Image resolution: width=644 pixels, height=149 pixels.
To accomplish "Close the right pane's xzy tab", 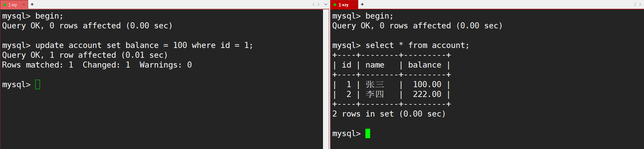I will coord(354,4).
